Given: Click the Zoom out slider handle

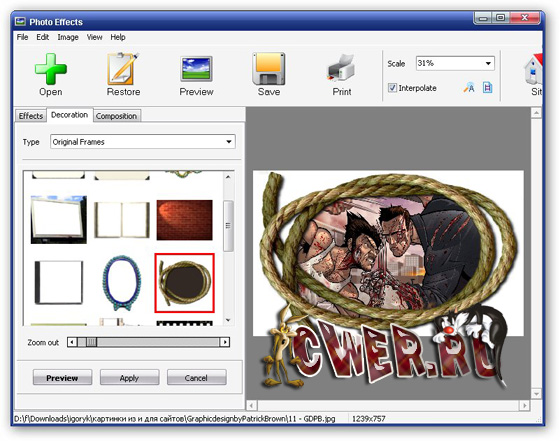Looking at the screenshot, I should (x=91, y=342).
